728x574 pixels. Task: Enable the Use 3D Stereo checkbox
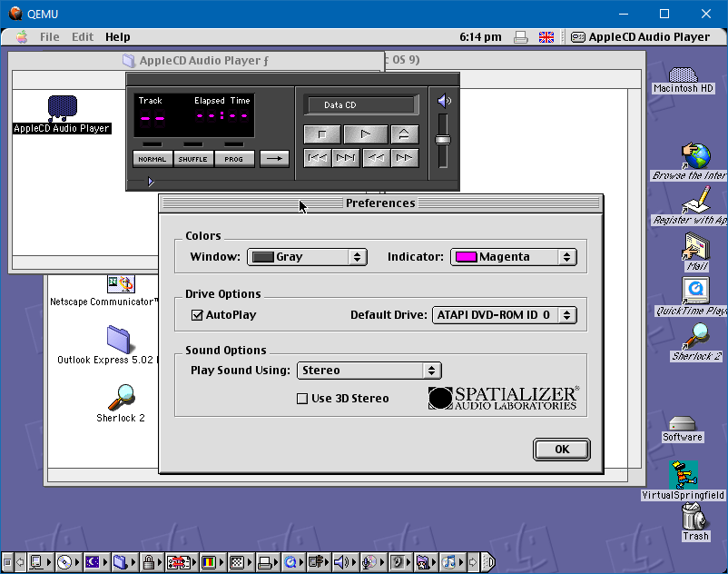click(x=303, y=399)
